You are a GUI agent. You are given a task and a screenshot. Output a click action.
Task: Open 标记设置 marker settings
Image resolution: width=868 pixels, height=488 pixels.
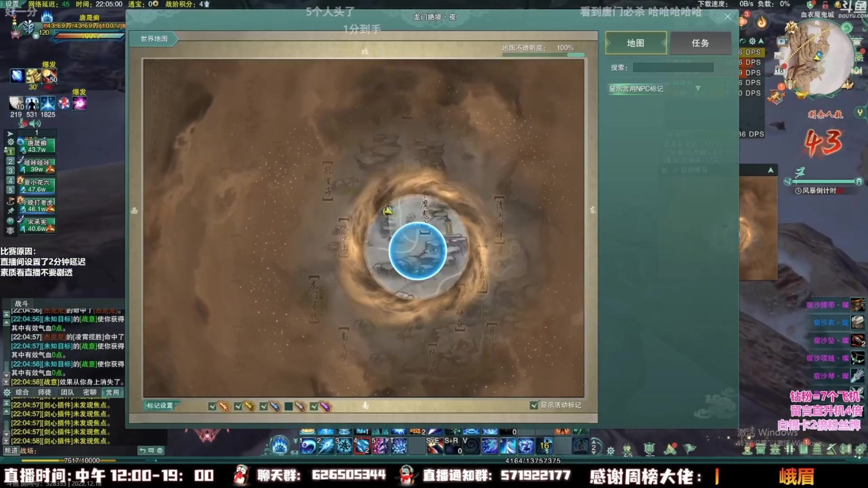160,405
